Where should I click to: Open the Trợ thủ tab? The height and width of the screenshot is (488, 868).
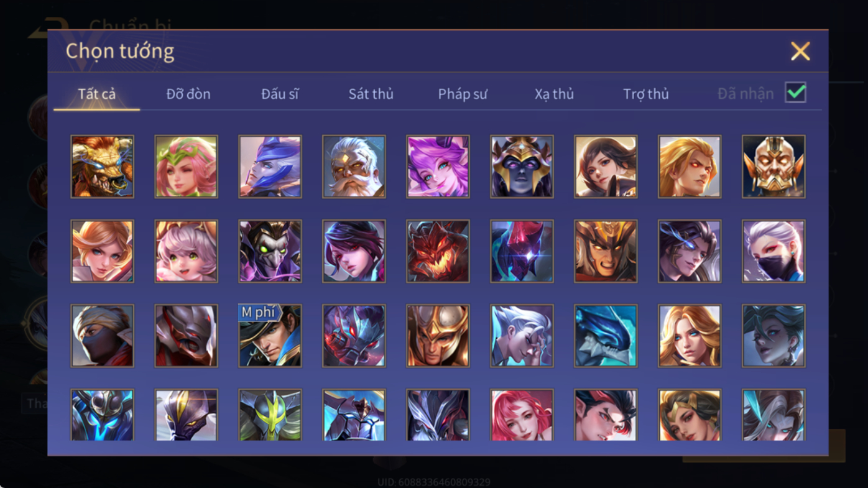click(x=645, y=94)
